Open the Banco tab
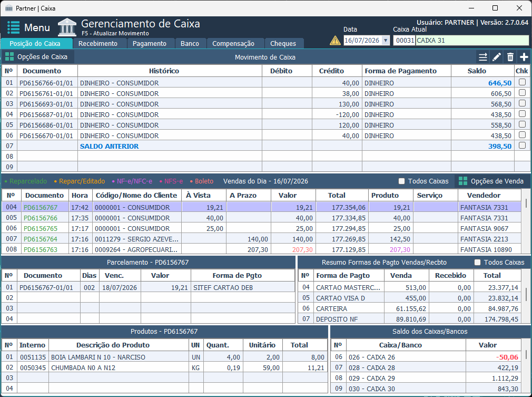This screenshot has width=532, height=397. 190,43
